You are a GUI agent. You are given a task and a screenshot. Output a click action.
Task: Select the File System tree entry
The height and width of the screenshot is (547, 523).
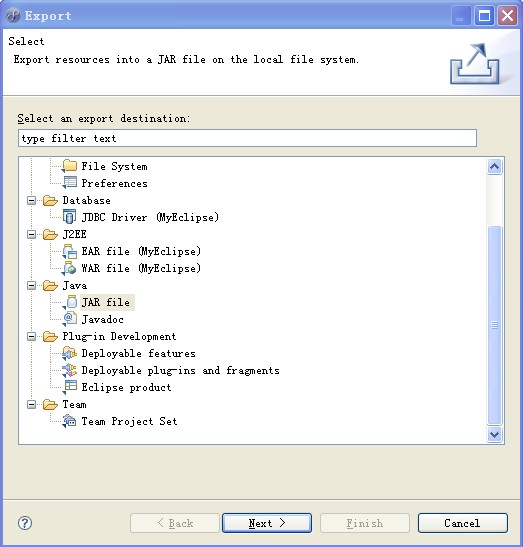coord(105,166)
